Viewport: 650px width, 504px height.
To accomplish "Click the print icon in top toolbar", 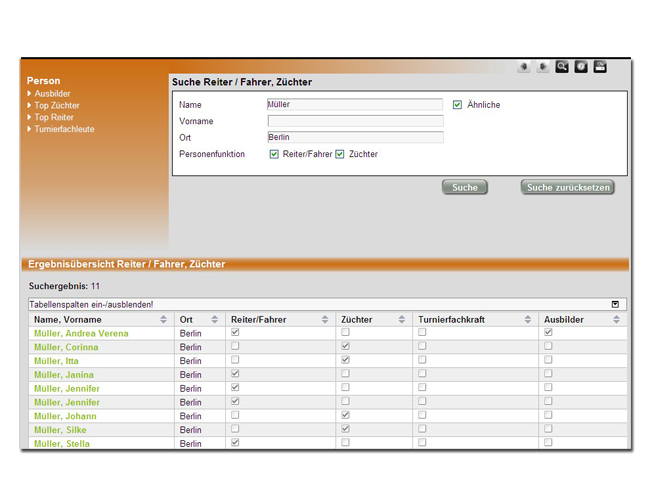I will click(600, 67).
